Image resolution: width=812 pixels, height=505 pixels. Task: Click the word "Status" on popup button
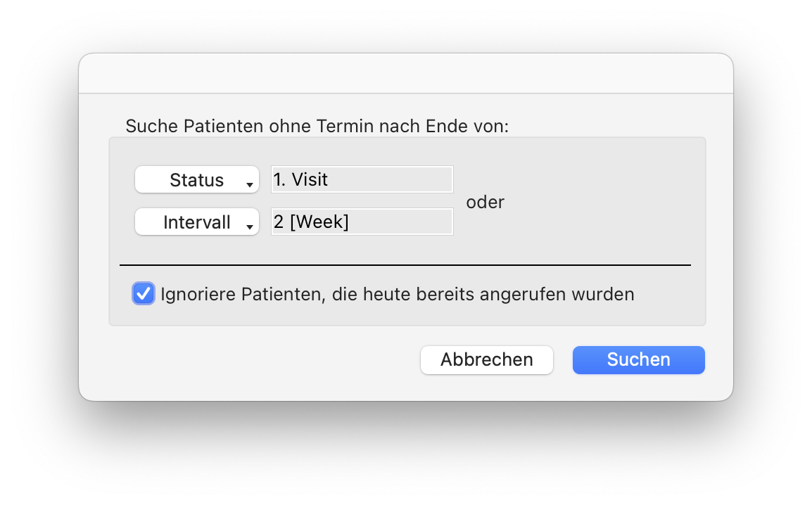tap(196, 180)
